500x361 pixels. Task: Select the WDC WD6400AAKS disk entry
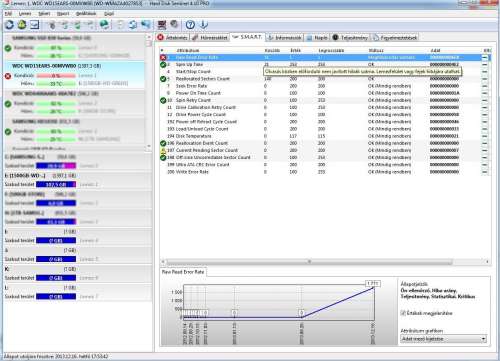click(74, 103)
